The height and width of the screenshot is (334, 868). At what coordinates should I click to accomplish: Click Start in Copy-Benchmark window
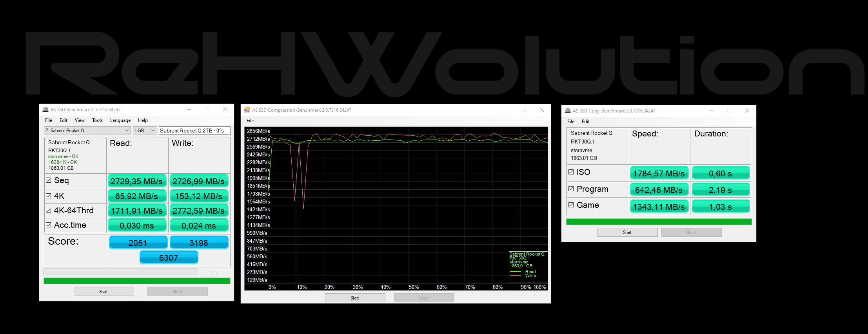coord(628,232)
